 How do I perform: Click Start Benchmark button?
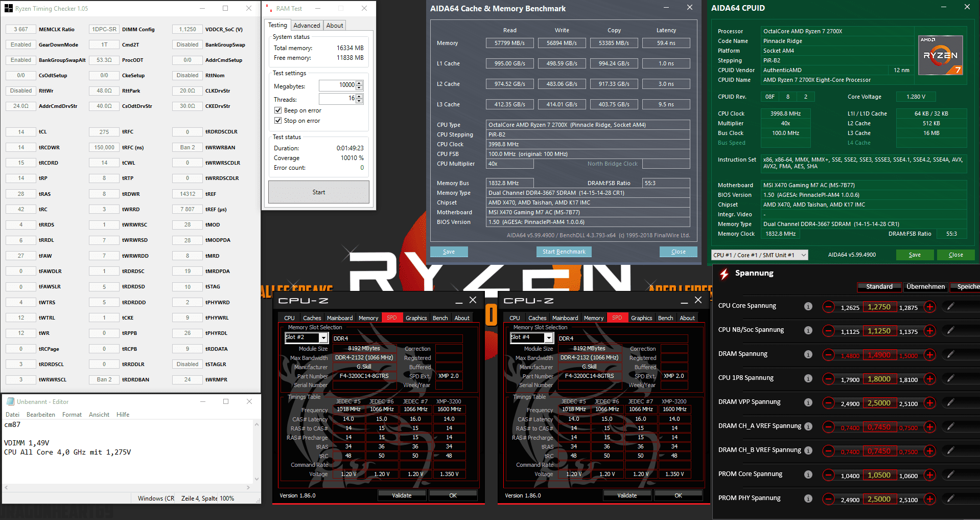pos(564,252)
